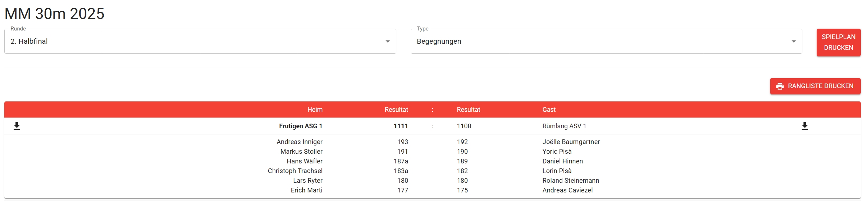Viewport: 868px width, 210px height.
Task: Click the Heim column header
Action: coord(315,110)
